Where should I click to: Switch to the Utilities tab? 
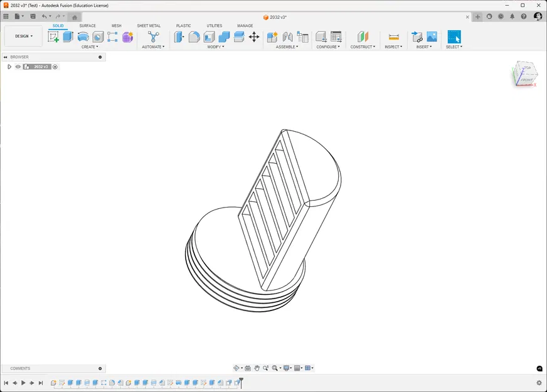[214, 26]
